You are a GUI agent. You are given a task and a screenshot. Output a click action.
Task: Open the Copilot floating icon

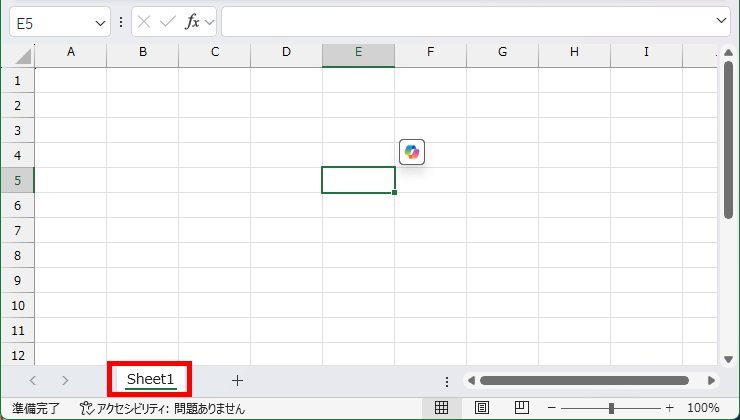coord(412,152)
